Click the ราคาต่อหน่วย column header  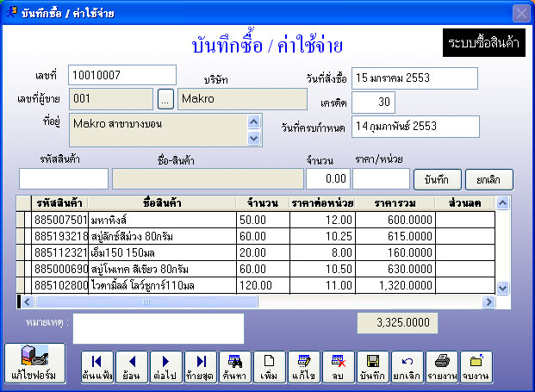[322, 203]
